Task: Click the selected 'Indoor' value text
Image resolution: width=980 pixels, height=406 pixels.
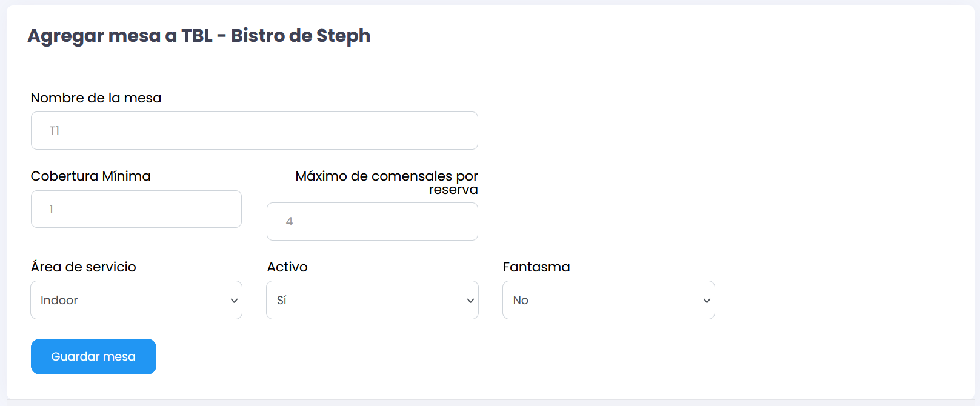Action: (59, 301)
